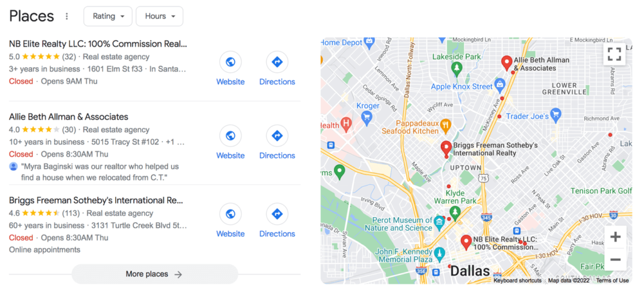Open the map's Terms of Use link
This screenshot has width=644, height=297.
click(x=613, y=281)
